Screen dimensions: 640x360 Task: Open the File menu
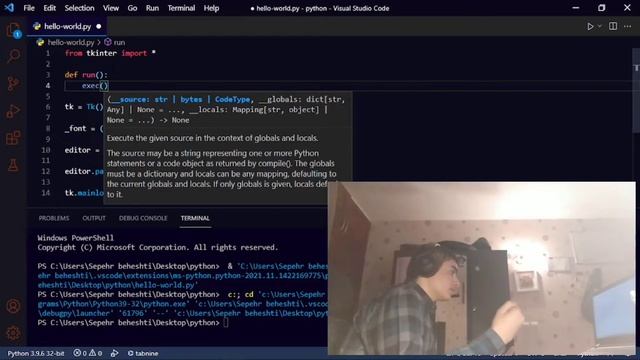(x=29, y=8)
